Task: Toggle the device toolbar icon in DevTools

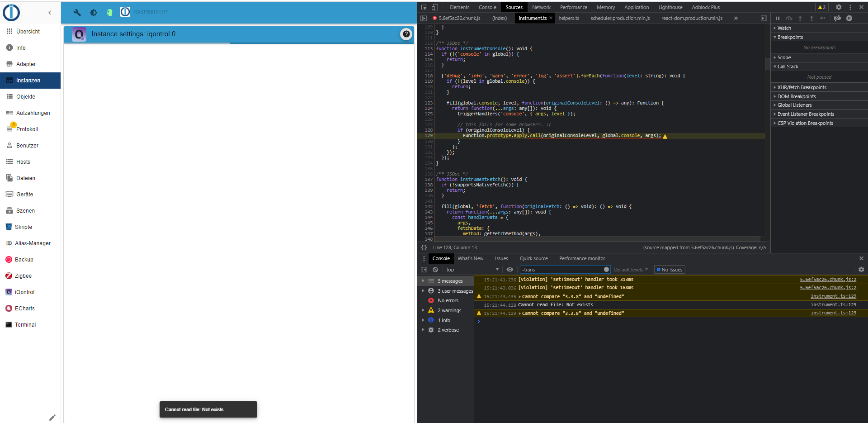Action: click(434, 7)
